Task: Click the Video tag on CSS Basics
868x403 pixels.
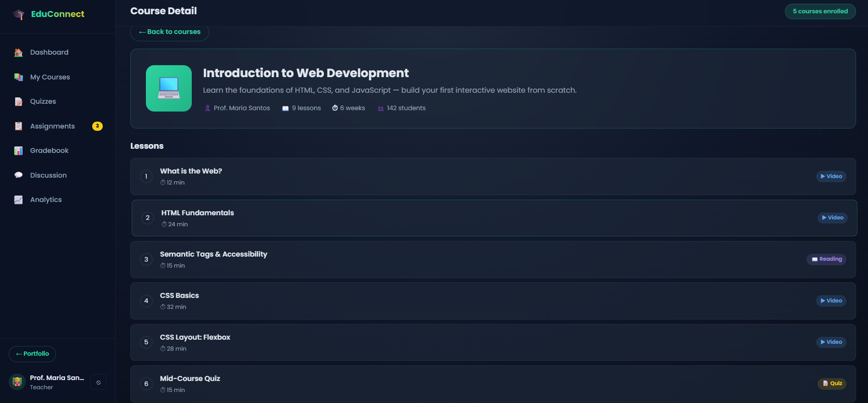Action: pos(831,301)
